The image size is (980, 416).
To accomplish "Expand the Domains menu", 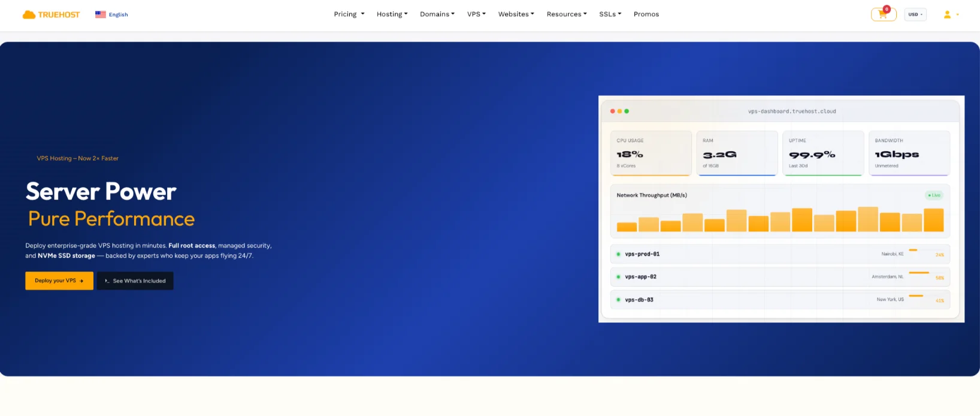I will coord(437,14).
